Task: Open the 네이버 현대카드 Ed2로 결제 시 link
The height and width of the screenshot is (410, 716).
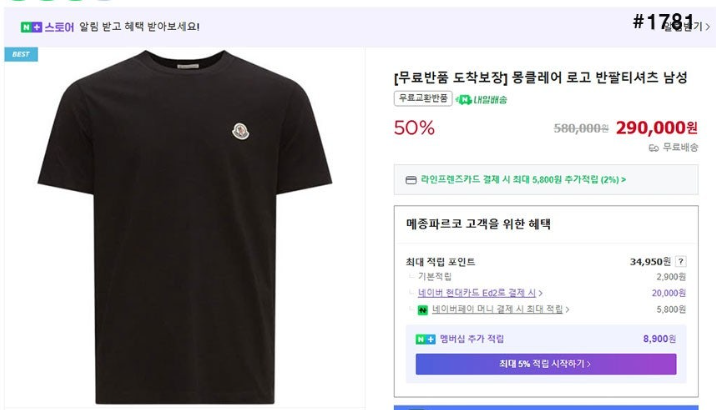Action: [x=477, y=293]
